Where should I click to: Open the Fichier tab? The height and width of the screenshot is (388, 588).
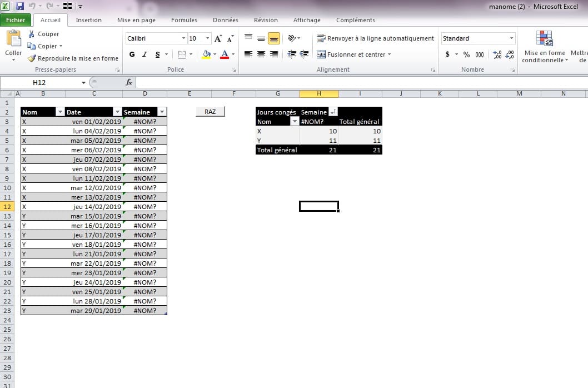16,20
